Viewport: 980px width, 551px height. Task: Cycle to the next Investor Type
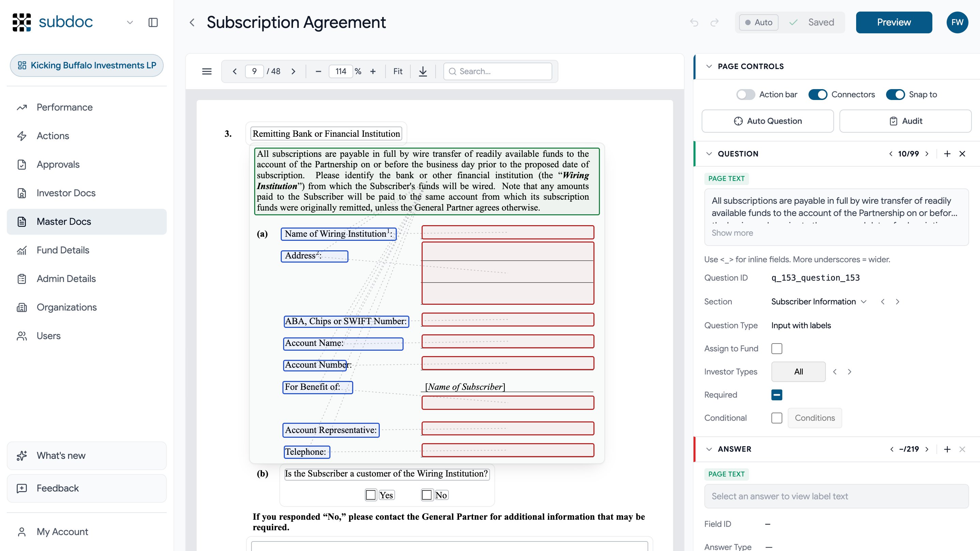click(850, 371)
